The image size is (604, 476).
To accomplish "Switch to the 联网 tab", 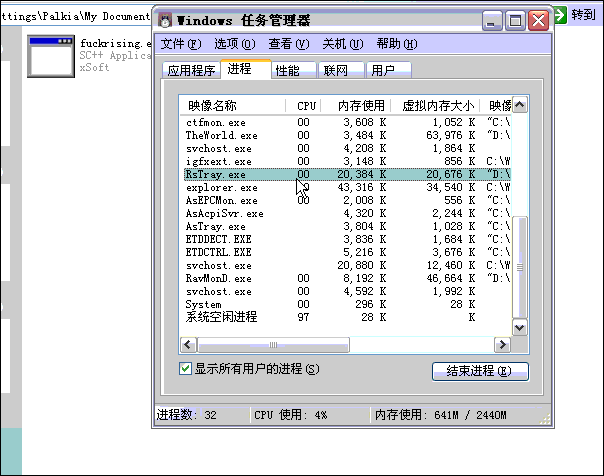I will point(341,70).
